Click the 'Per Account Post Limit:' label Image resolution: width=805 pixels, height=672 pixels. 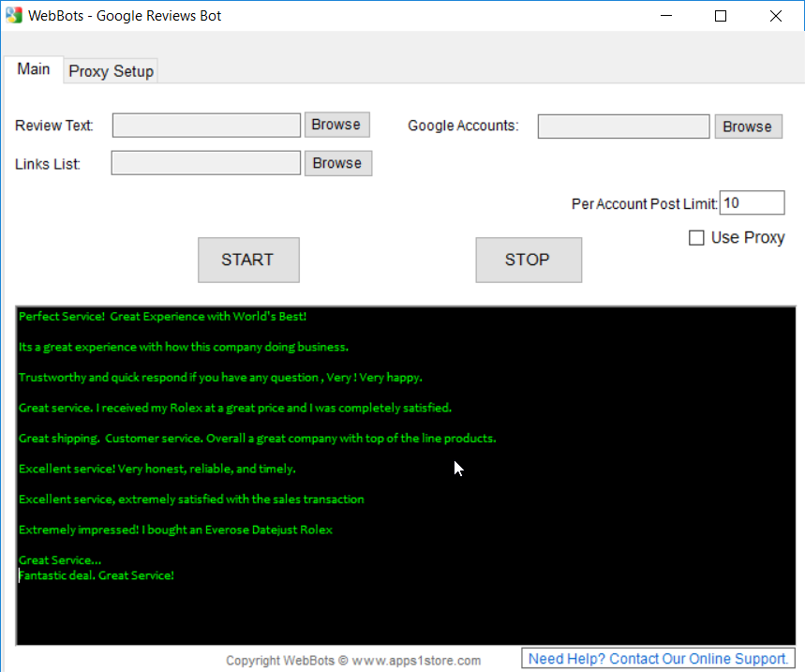645,203
